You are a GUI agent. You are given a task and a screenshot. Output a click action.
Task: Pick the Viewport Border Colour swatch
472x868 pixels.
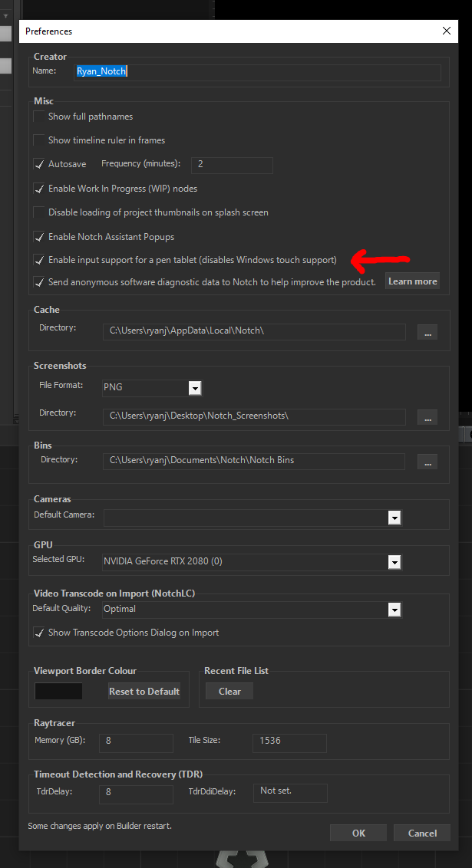(59, 692)
